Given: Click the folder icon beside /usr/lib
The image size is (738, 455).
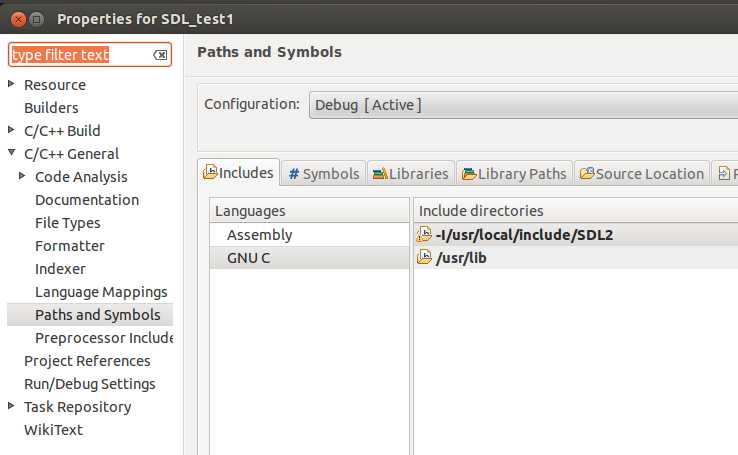Looking at the screenshot, I should 424,257.
